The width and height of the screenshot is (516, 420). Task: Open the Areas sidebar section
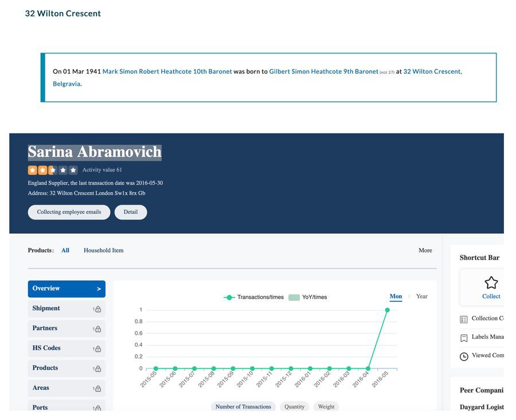tap(41, 388)
